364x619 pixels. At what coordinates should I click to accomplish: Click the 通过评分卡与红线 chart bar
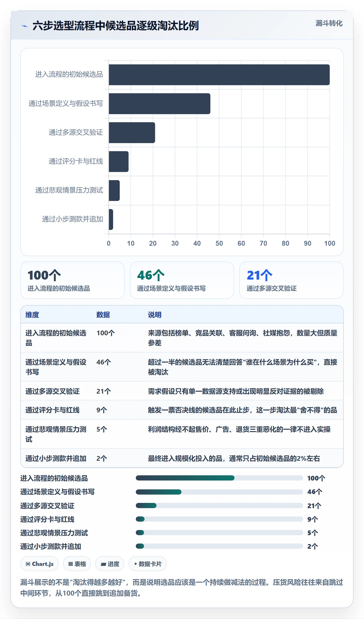119,161
